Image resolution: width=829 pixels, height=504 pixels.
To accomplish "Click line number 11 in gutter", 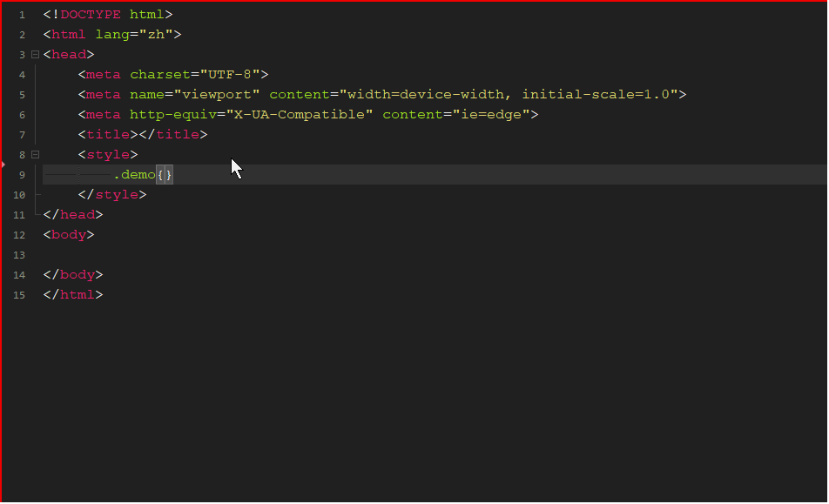I will (19, 216).
